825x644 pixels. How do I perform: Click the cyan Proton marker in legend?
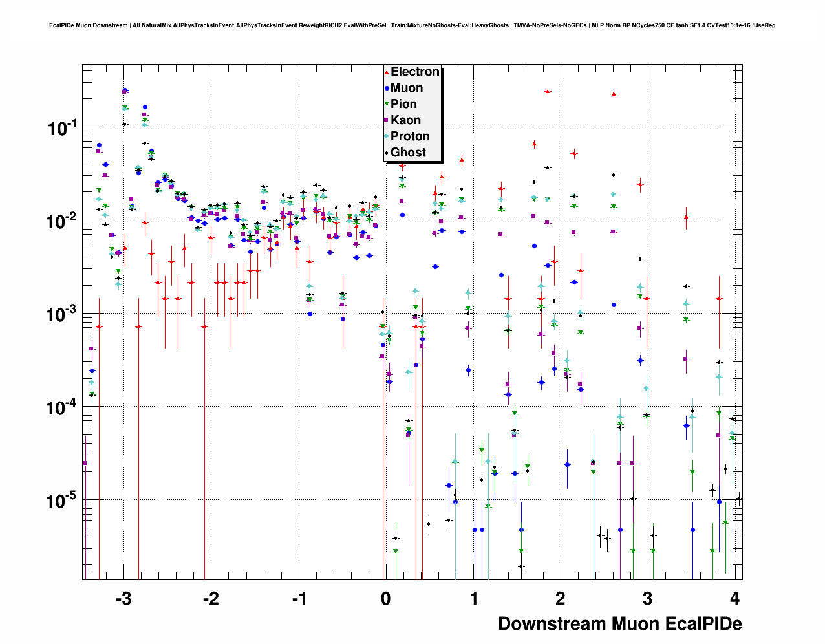tap(387, 136)
